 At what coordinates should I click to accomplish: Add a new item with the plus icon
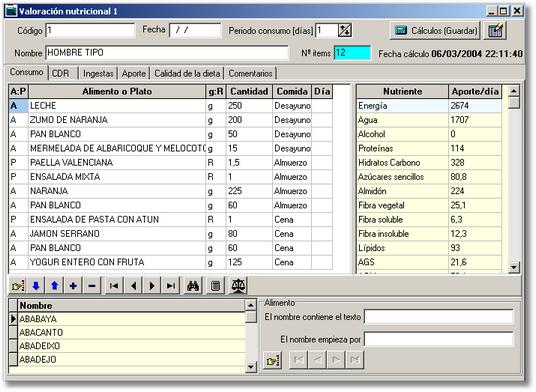point(73,286)
